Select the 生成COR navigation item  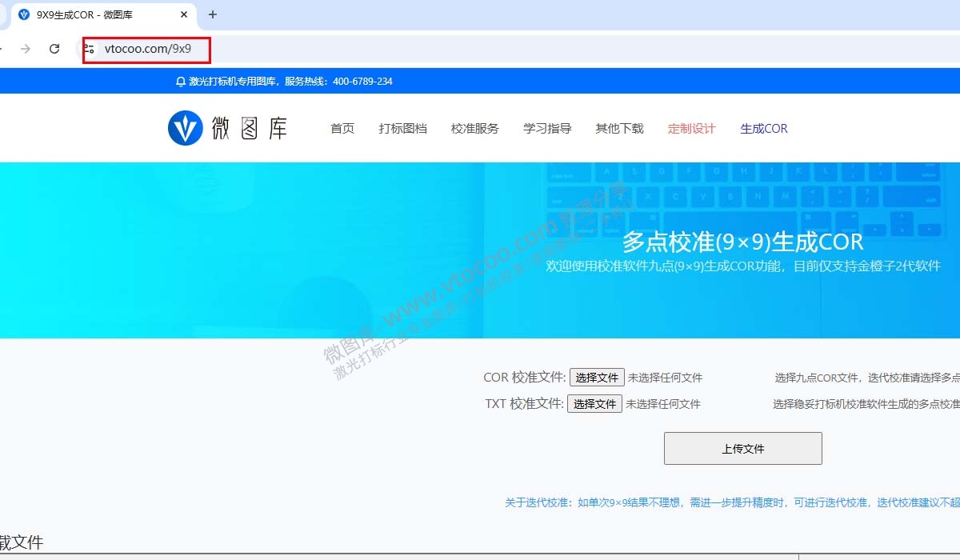click(763, 128)
